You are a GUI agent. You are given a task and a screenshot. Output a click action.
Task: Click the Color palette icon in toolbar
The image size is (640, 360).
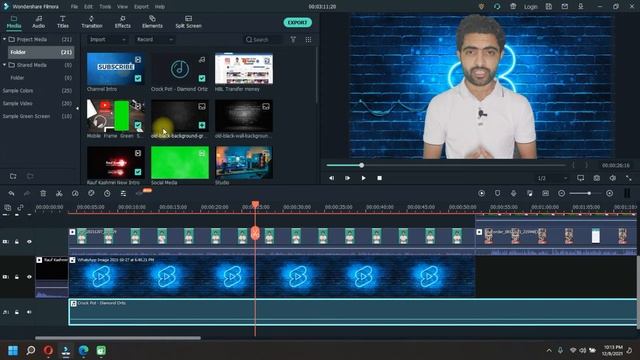pos(91,193)
